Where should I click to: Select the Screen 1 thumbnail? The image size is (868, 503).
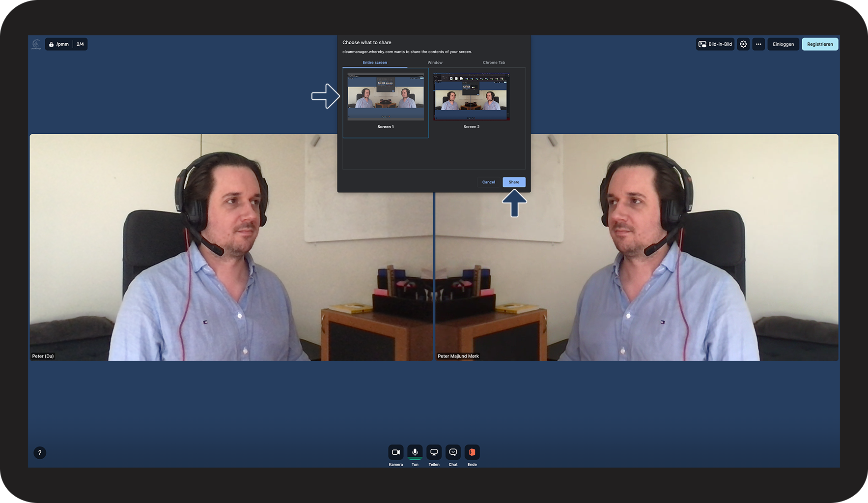(x=386, y=103)
